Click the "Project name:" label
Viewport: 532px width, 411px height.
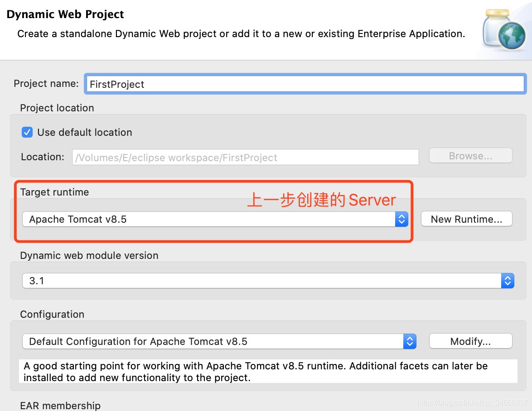click(46, 83)
